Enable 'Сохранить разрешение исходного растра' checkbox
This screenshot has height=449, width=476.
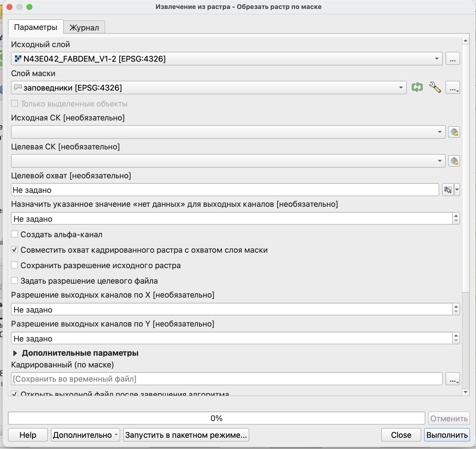tap(15, 265)
